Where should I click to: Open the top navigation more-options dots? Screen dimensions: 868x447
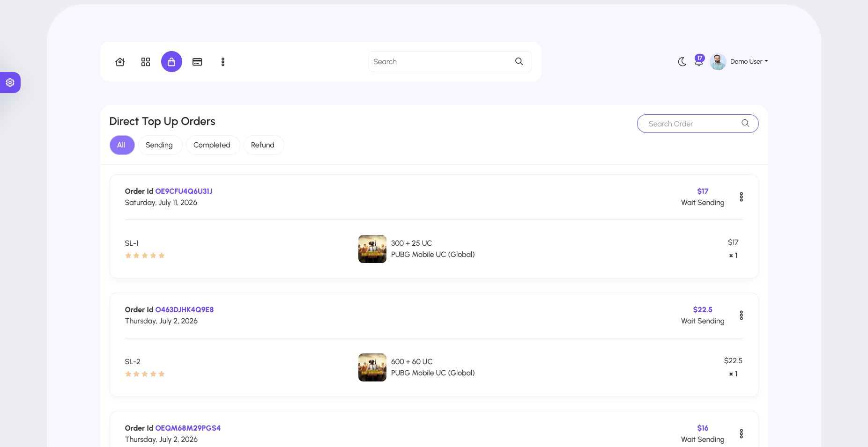(x=223, y=62)
